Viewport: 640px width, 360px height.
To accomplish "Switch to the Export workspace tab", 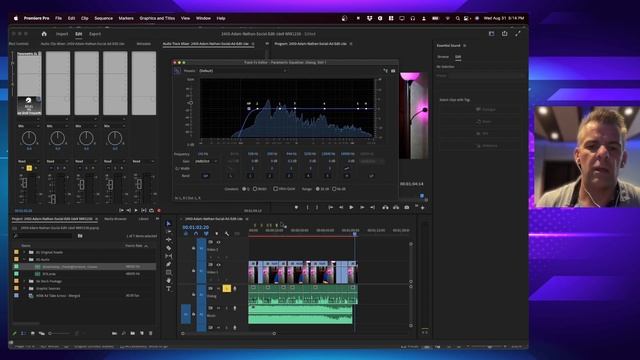I will (95, 34).
